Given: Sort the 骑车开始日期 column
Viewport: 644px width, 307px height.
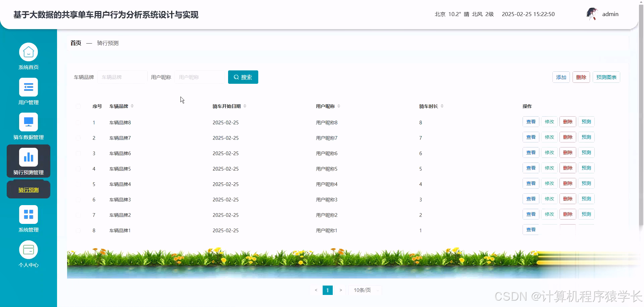Looking at the screenshot, I should click(245, 106).
